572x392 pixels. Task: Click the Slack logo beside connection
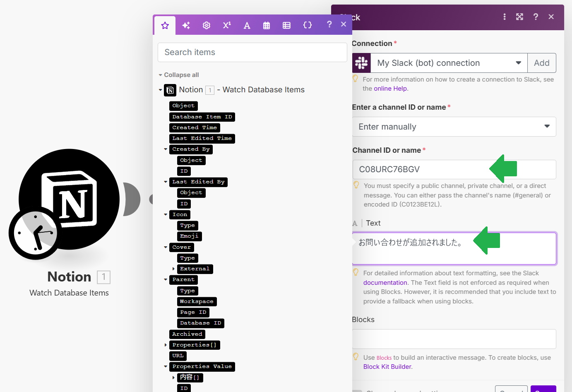tap(361, 63)
